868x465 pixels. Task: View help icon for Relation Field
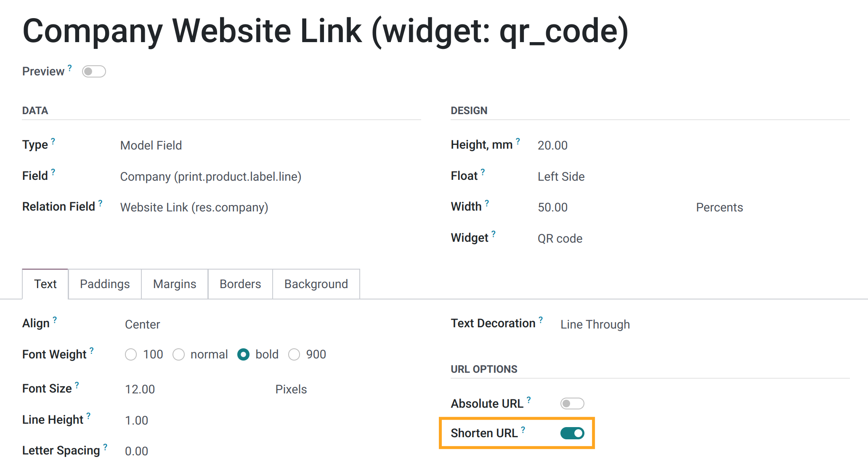[x=101, y=202]
